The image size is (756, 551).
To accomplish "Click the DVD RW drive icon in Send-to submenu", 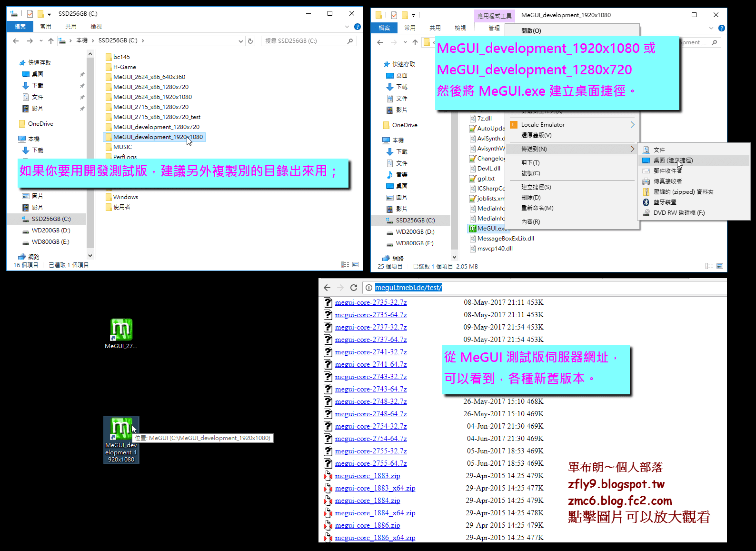I will point(646,213).
